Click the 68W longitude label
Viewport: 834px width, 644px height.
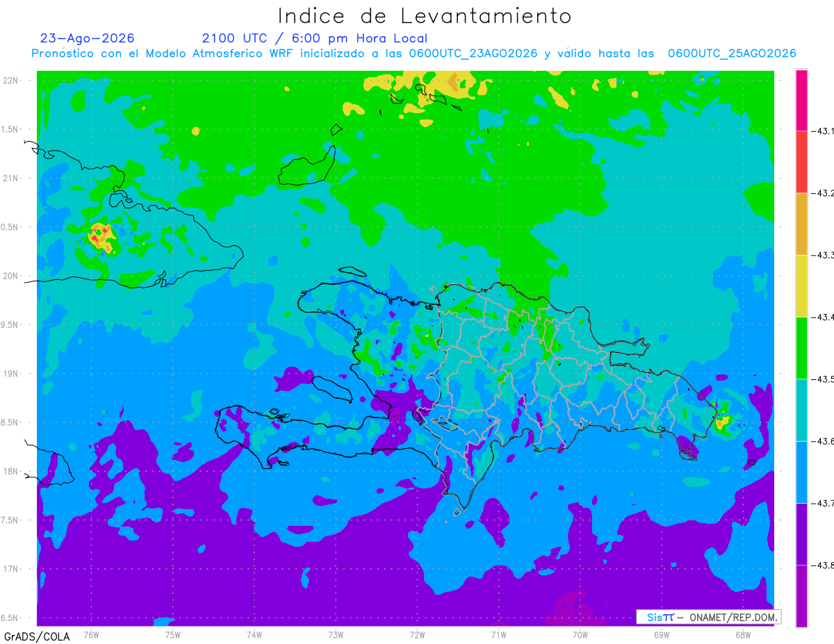[x=743, y=635]
